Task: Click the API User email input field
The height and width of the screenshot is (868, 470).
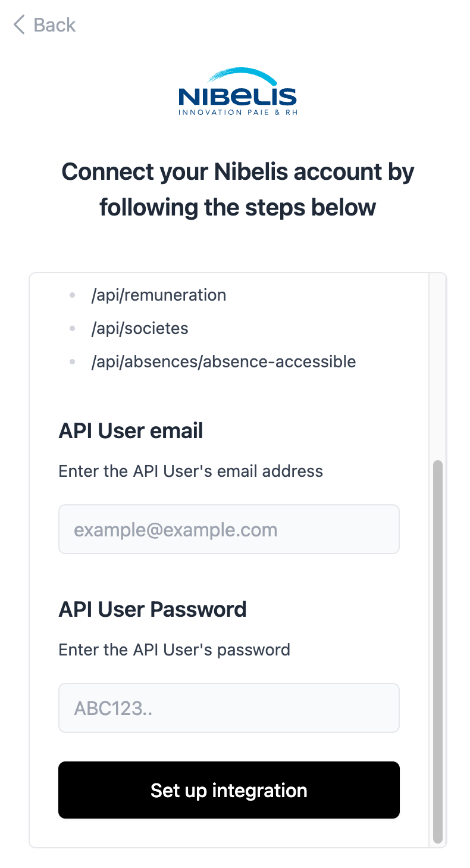Action: pos(228,529)
